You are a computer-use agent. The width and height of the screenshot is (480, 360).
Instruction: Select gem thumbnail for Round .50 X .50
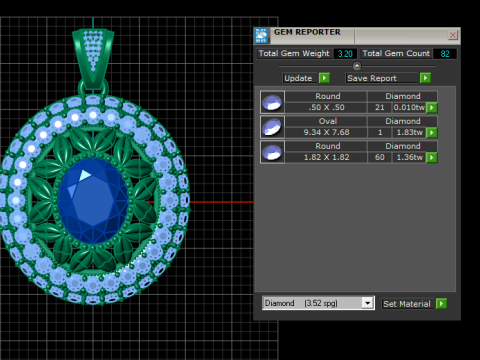272,102
